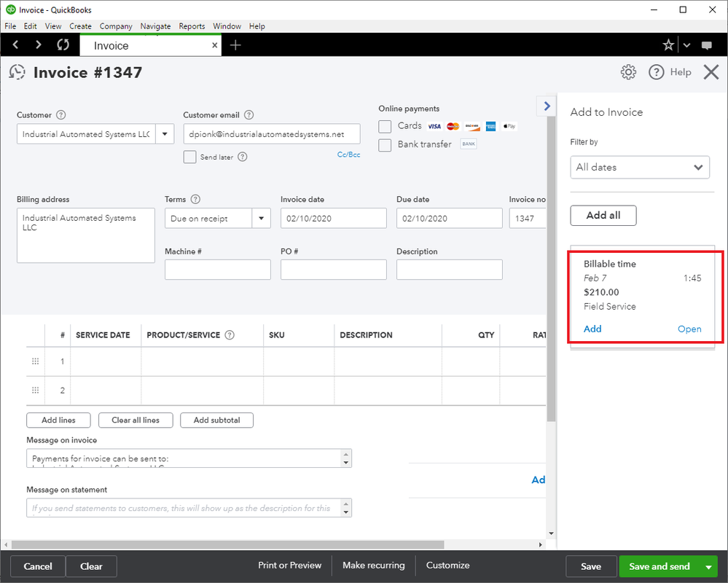Click the help icon next to Terms
The height and width of the screenshot is (583, 728).
click(x=195, y=199)
